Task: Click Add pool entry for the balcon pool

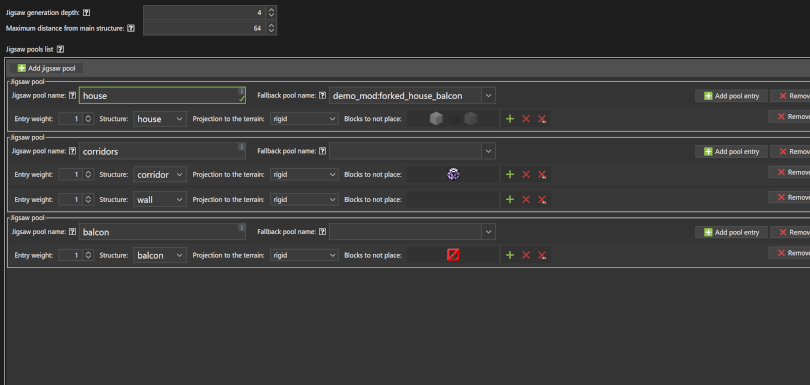Action: point(731,232)
